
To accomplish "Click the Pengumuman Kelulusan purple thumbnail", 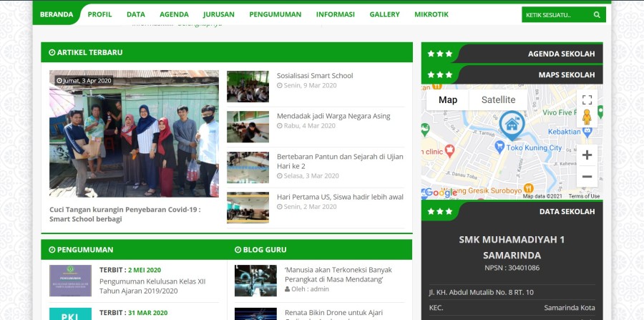I will click(x=70, y=281).
